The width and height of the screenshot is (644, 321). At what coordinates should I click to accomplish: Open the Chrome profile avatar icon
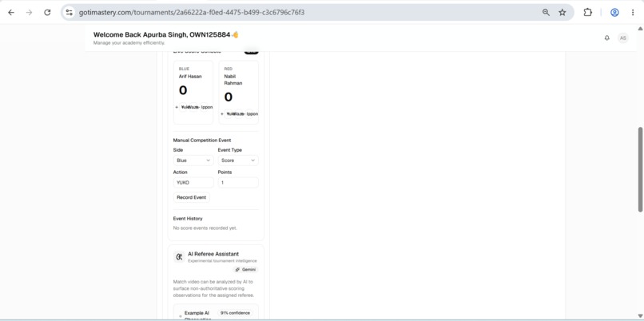[x=614, y=12]
